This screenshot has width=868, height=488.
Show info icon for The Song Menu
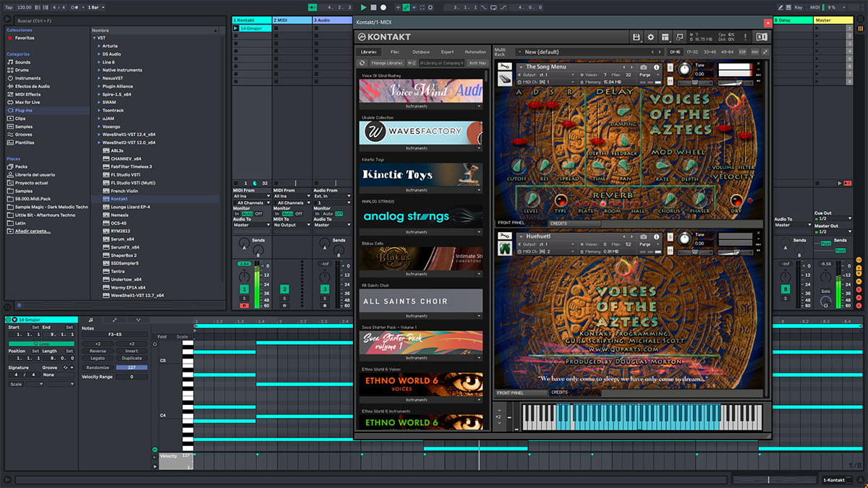click(658, 67)
